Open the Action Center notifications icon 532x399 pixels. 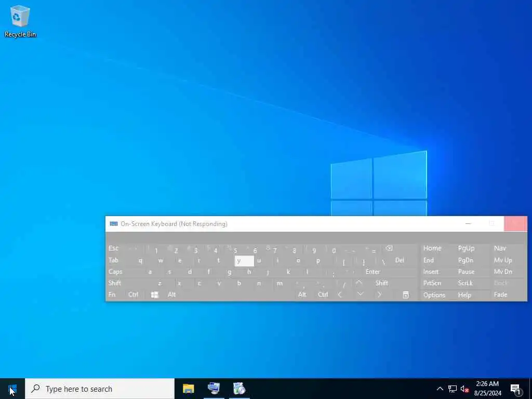pyautogui.click(x=516, y=389)
